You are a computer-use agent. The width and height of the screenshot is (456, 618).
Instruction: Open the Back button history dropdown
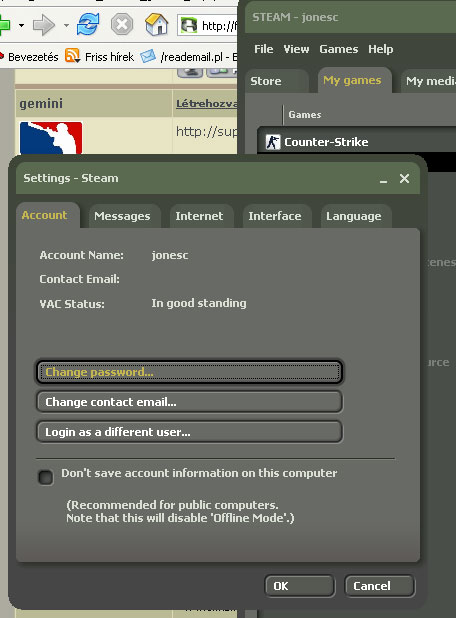pyautogui.click(x=21, y=26)
